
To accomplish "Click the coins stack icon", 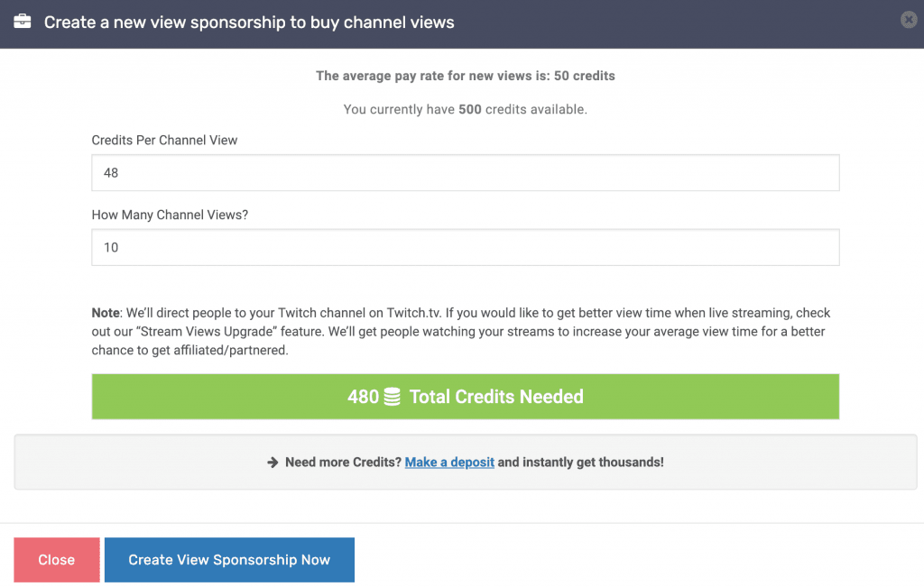I will 392,396.
